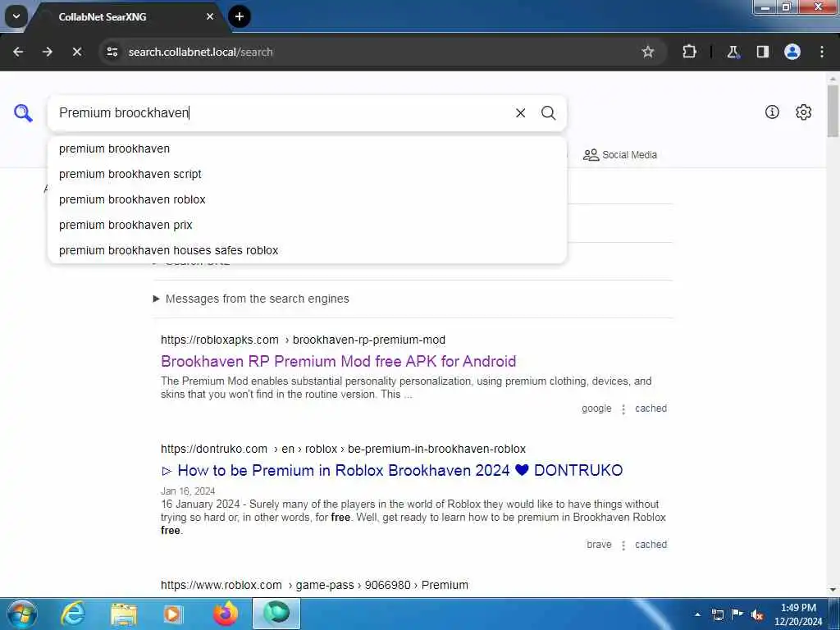Open Windows Start menu
Screen dimensions: 840x630
tap(22, 614)
